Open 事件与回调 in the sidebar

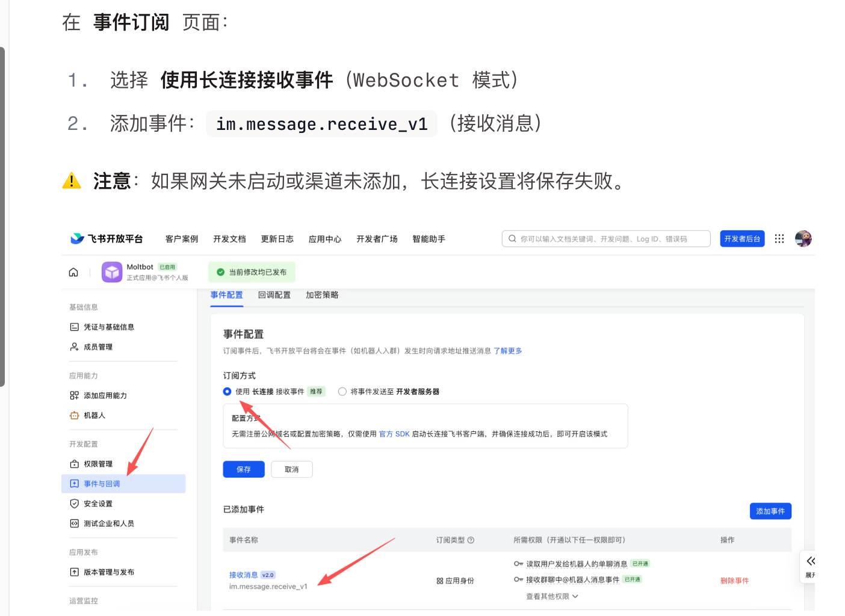[x=101, y=483]
